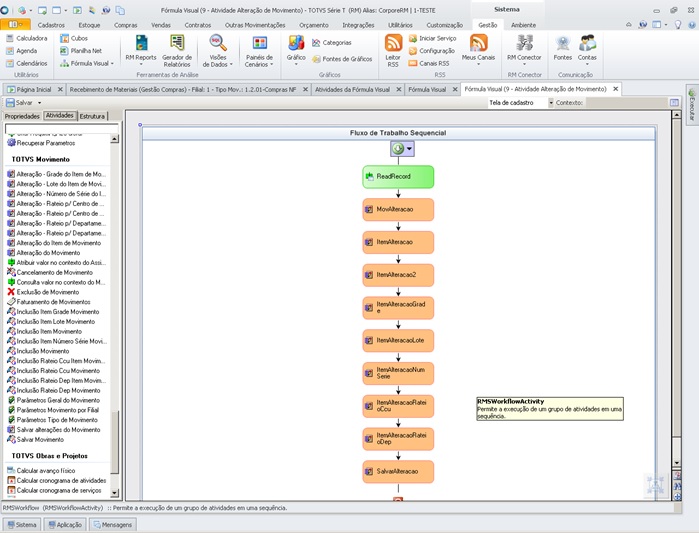Select the ReadRecord workflow node
The width and height of the screenshot is (699, 533).
[x=398, y=176]
